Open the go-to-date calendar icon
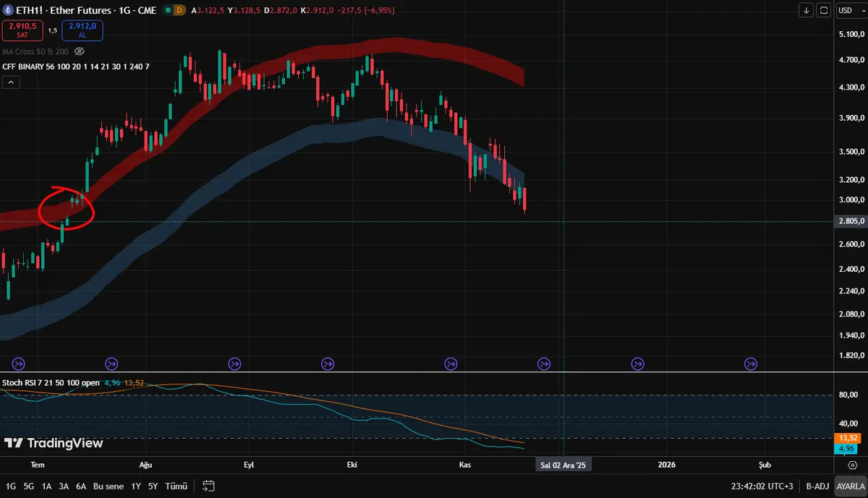 click(x=208, y=486)
